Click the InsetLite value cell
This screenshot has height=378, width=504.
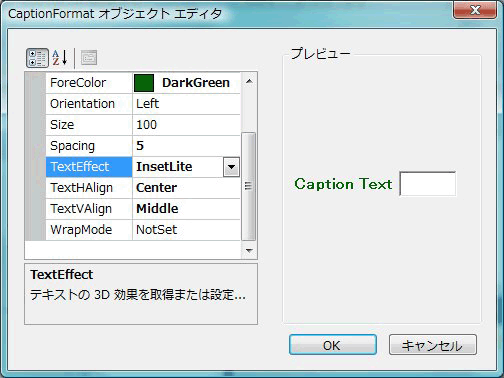(178, 167)
